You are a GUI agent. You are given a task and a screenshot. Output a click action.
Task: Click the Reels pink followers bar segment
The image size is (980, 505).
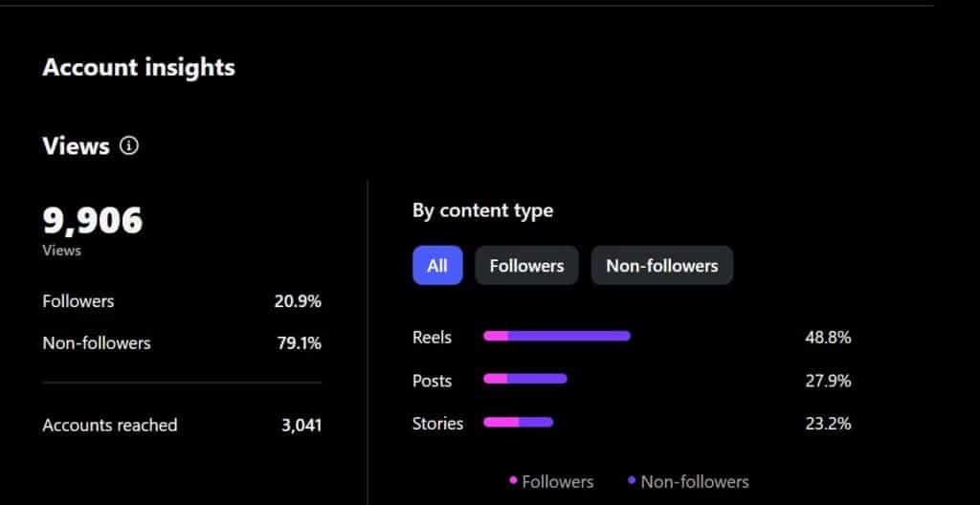496,336
